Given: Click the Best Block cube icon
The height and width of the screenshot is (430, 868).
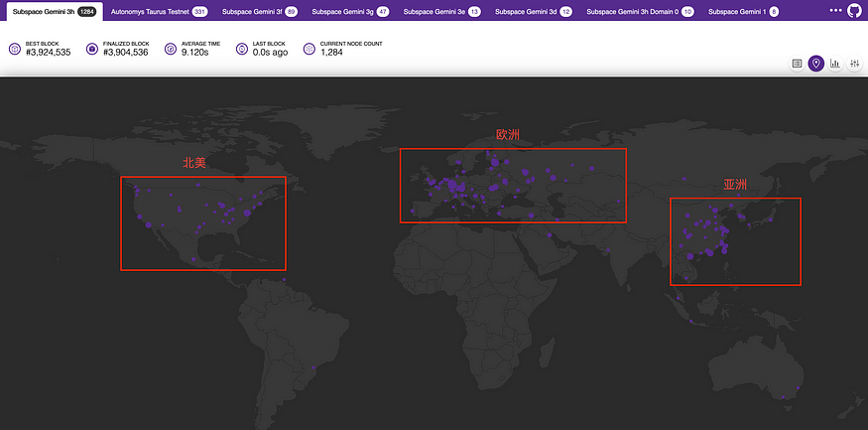Looking at the screenshot, I should [15, 49].
